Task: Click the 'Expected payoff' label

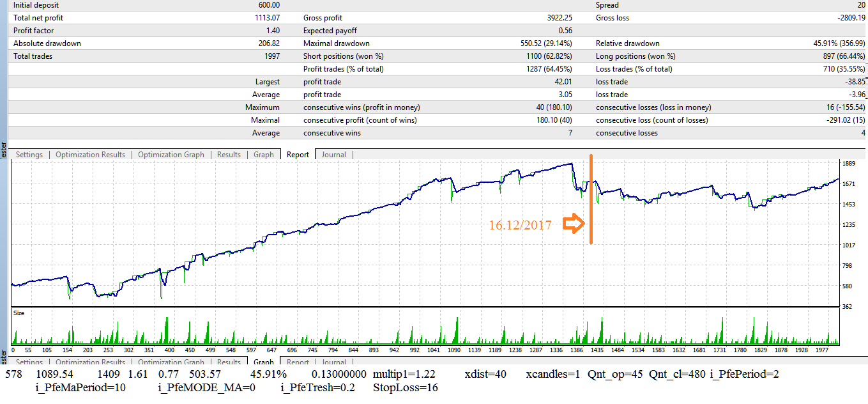Action: tap(330, 31)
